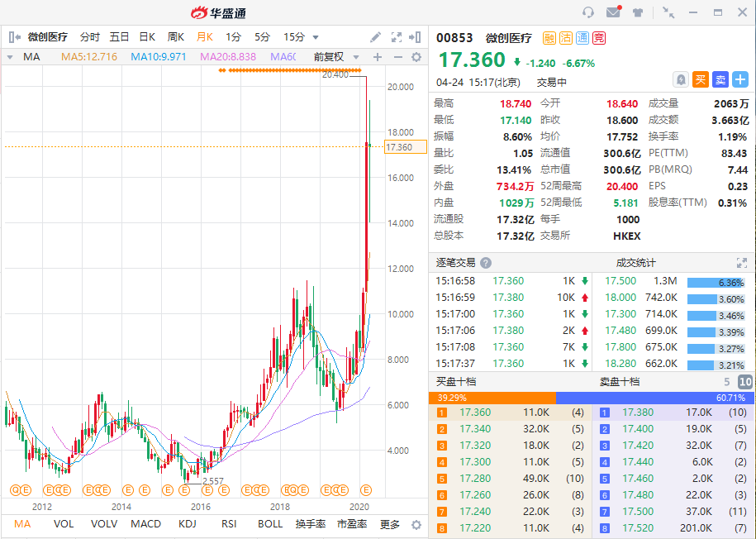Click the 15:16:59 trade row
This screenshot has width=756, height=539.
[511, 298]
